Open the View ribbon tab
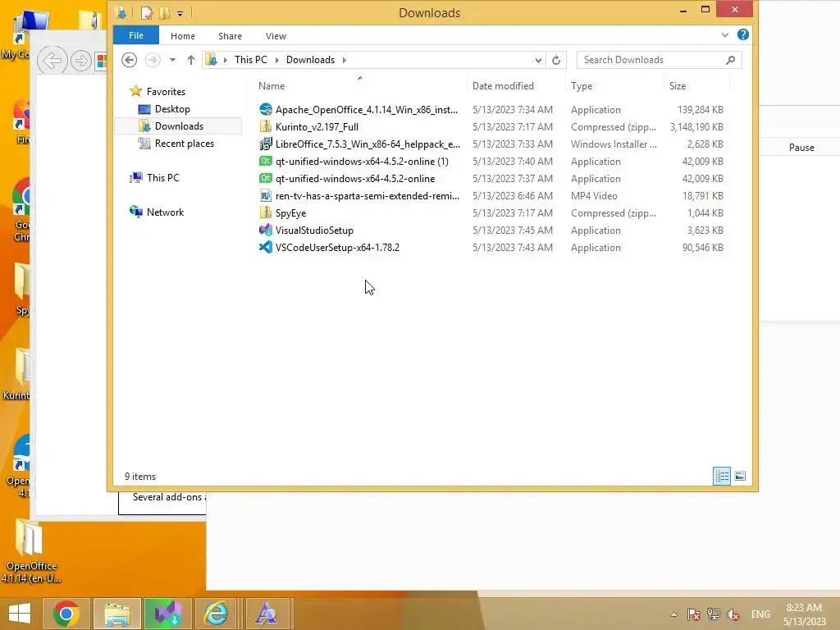Image resolution: width=840 pixels, height=630 pixels. coord(276,36)
